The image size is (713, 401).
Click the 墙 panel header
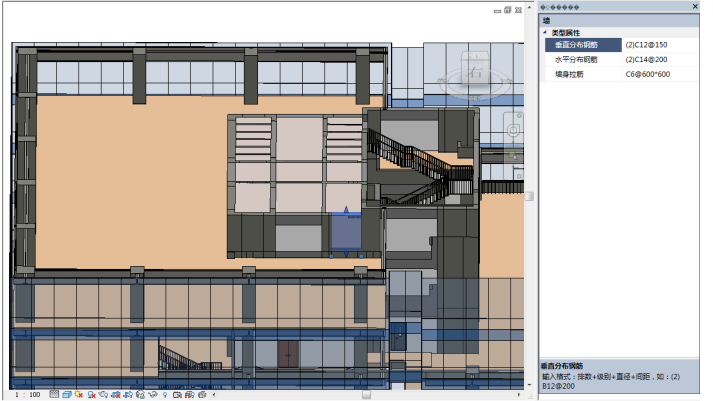pyautogui.click(x=619, y=20)
